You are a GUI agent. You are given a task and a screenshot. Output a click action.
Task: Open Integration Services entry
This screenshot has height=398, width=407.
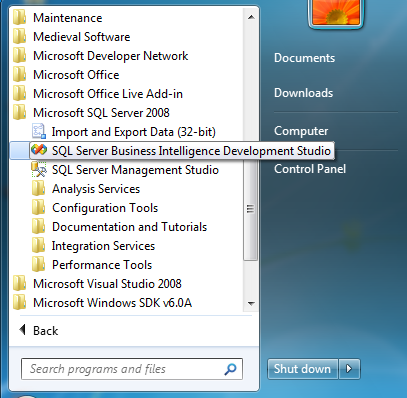103,246
